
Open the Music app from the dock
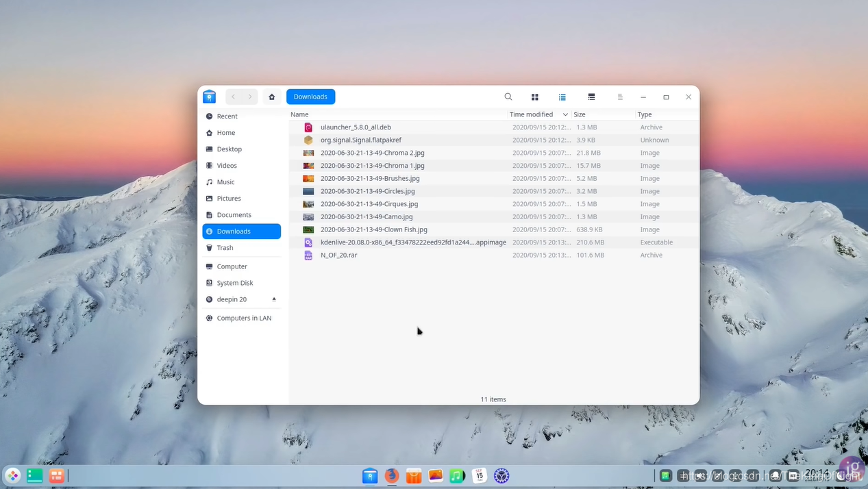tap(458, 475)
